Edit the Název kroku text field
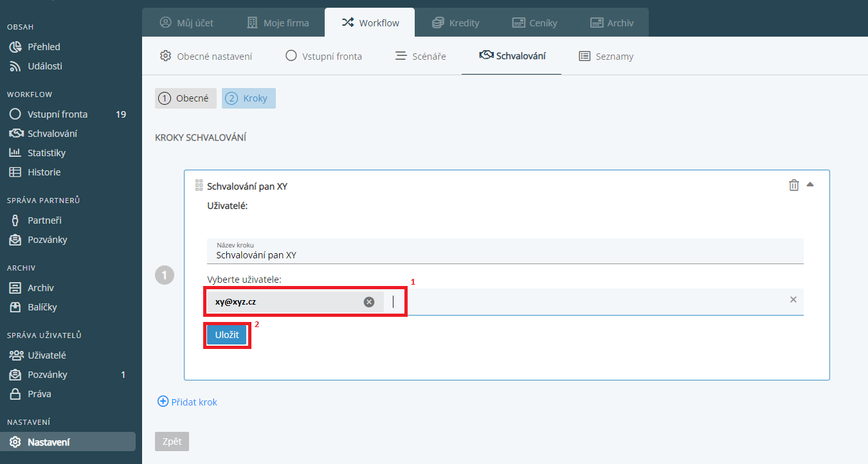The image size is (868, 464). coord(505,255)
